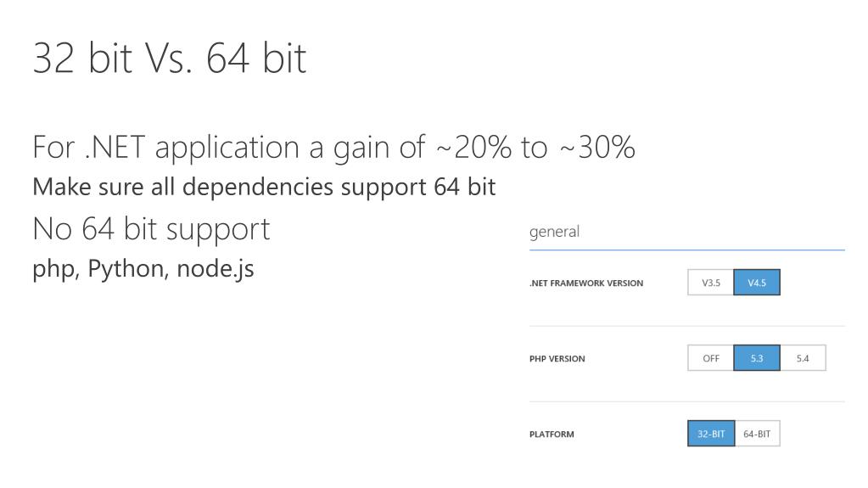868x488 pixels.
Task: Click the general section heading
Action: point(554,232)
